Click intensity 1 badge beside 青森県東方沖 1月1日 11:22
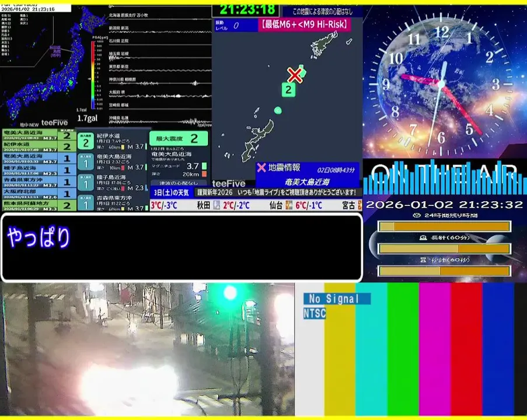 click(86, 204)
